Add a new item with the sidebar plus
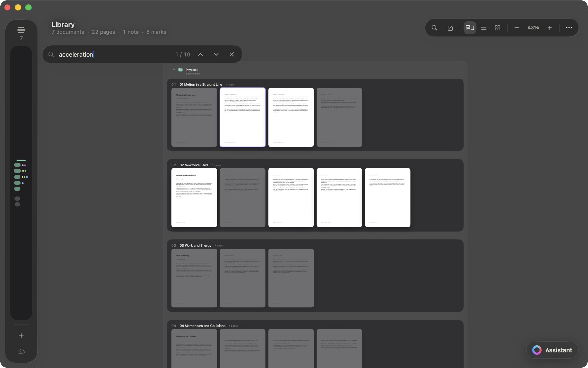Image resolution: width=588 pixels, height=368 pixels. coord(21,336)
